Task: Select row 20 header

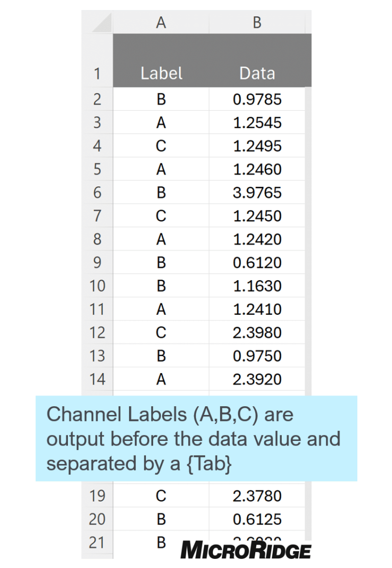Action: pyautogui.click(x=97, y=519)
